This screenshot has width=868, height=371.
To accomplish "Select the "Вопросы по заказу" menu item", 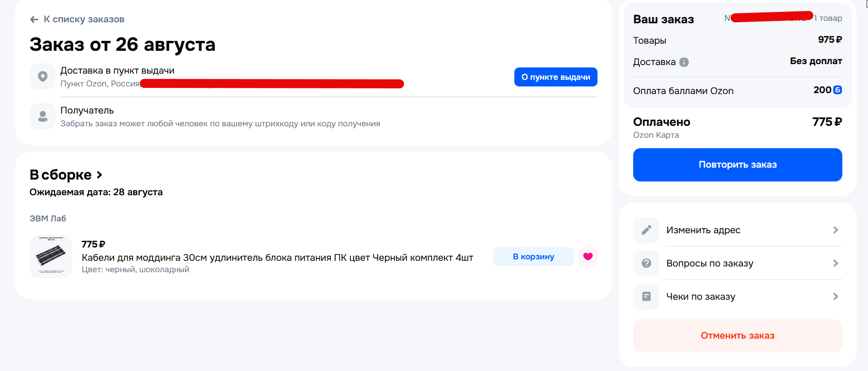I will [710, 263].
